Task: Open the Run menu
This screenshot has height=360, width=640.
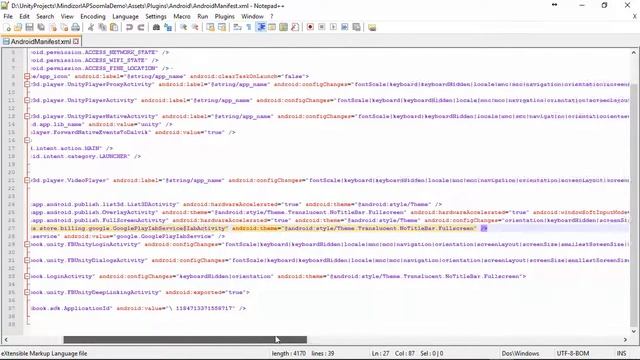Action: 202,16
